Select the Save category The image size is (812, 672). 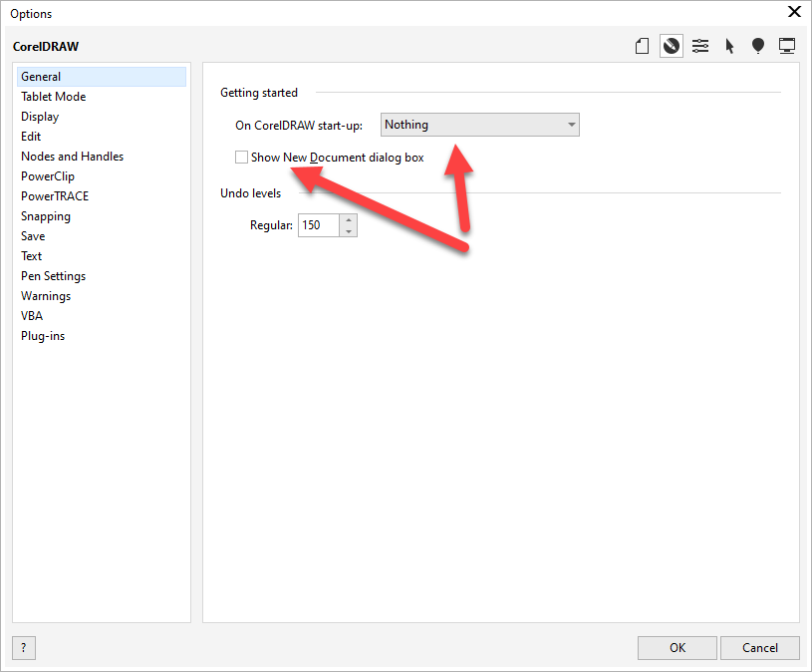tap(102, 236)
